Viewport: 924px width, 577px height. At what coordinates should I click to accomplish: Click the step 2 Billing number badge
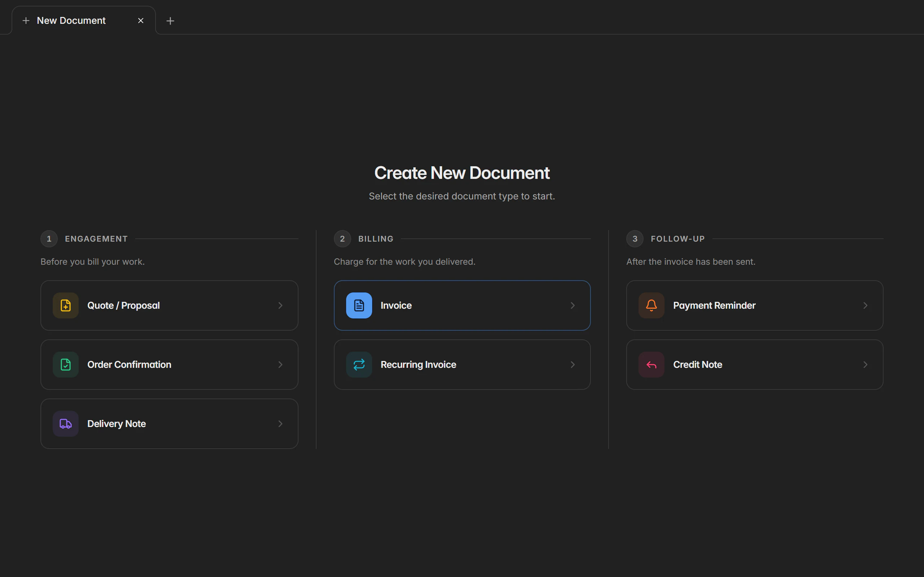click(x=342, y=239)
